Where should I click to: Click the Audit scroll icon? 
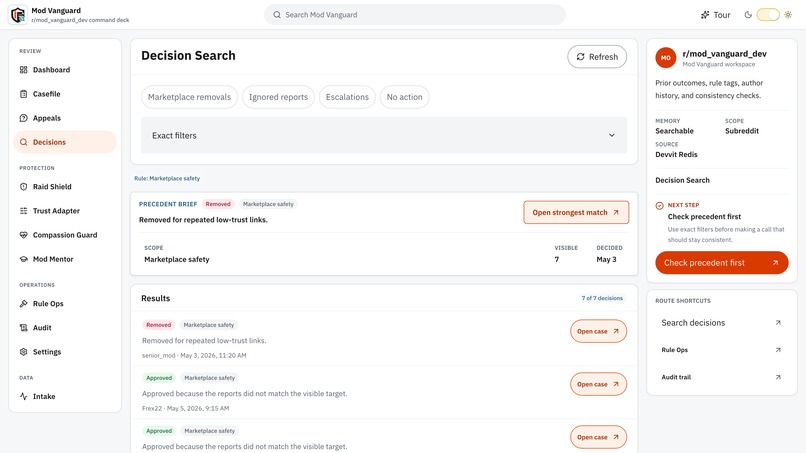(24, 328)
